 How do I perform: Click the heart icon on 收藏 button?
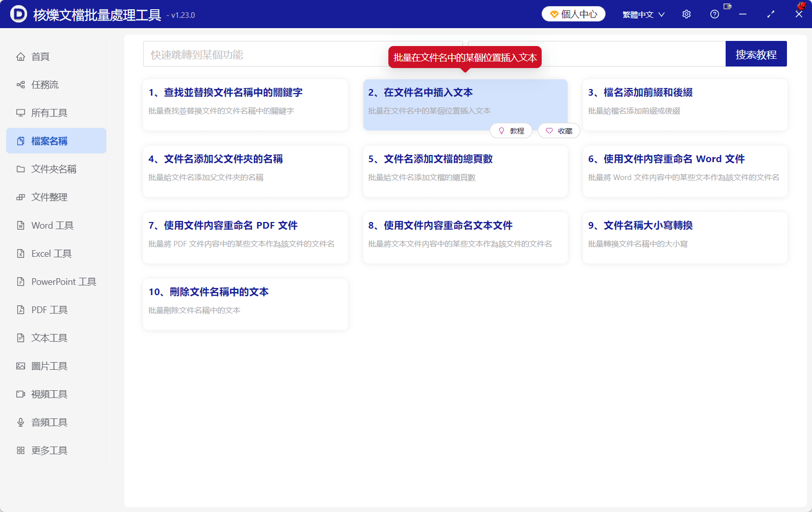pos(549,131)
